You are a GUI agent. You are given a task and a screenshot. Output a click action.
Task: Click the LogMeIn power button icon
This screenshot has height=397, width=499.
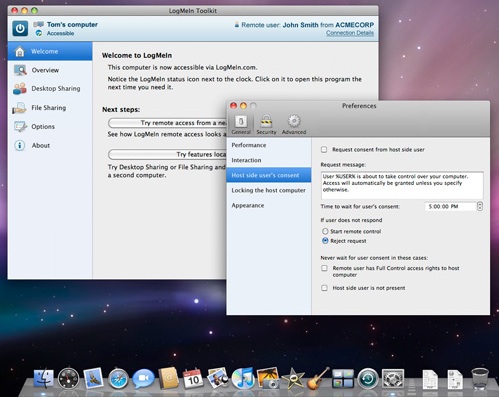pos(20,28)
